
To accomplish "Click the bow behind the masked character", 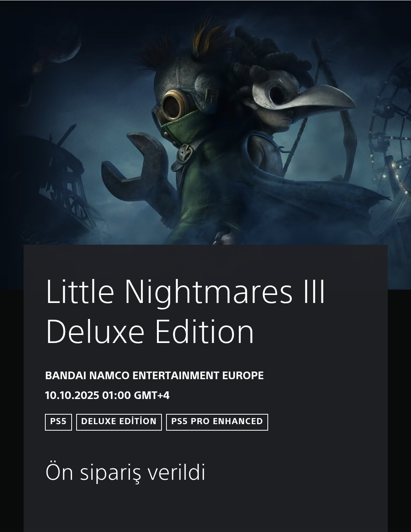I will (331, 114).
